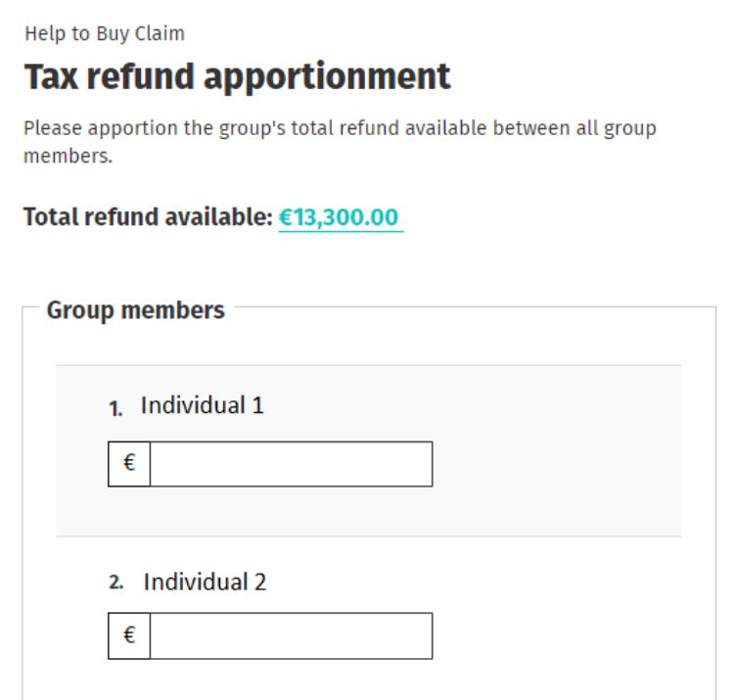Click the "Total refund available:" label
Viewport: 736px width, 700px height.
tap(148, 217)
